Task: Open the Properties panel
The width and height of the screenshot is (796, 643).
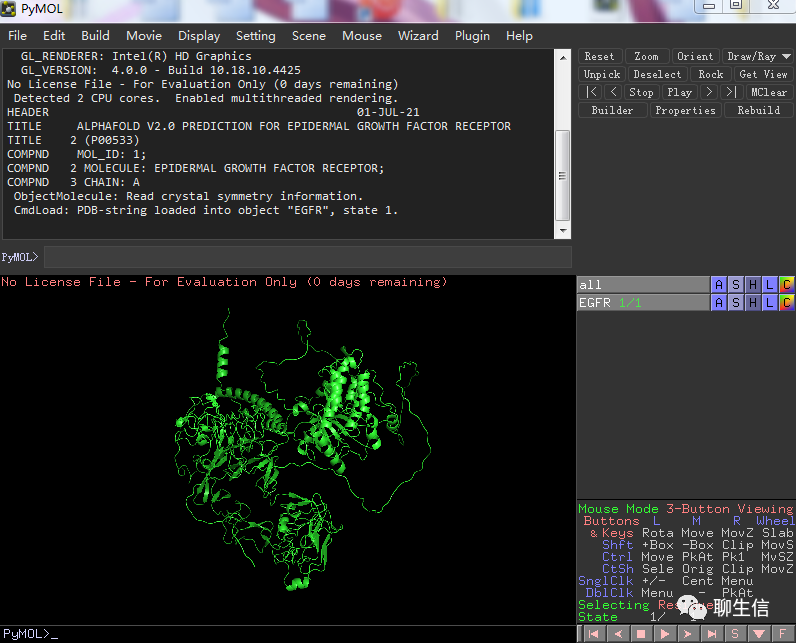Action: point(685,110)
